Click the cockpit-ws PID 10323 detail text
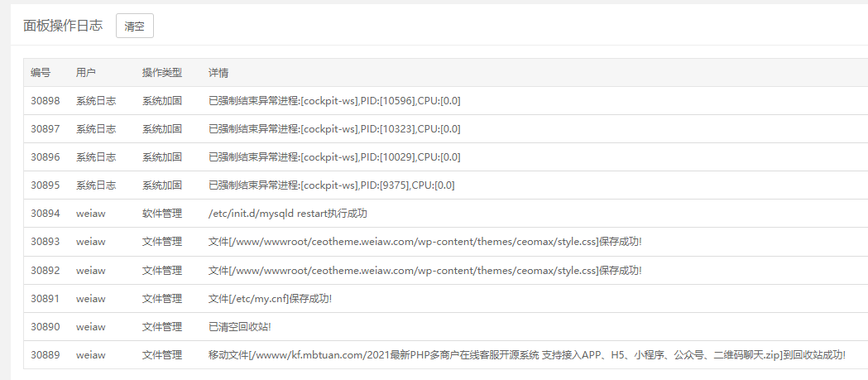The image size is (868, 380). [334, 129]
